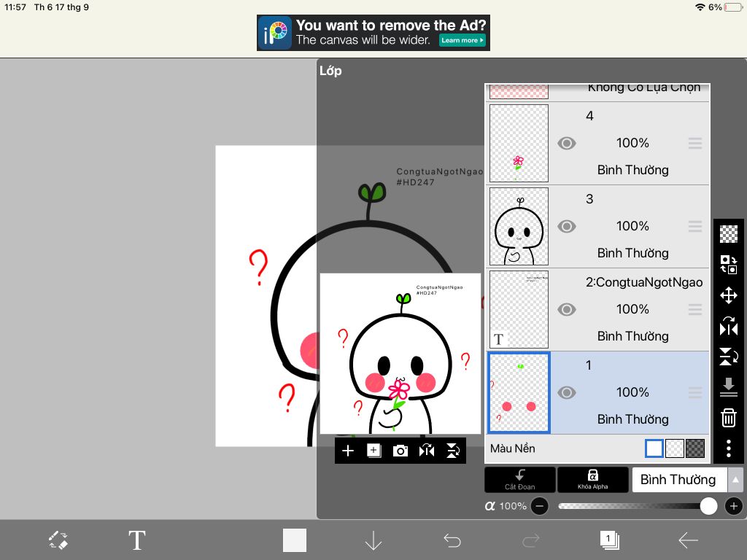This screenshot has width=747, height=560.
Task: Redo the last undone action
Action: pos(531,540)
